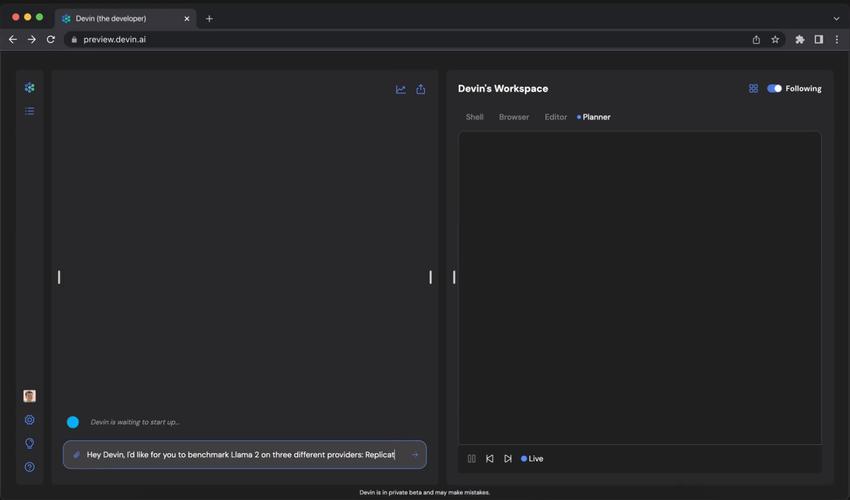This screenshot has height=500, width=850.
Task: Open the sessions list icon in sidebar
Action: tap(29, 111)
